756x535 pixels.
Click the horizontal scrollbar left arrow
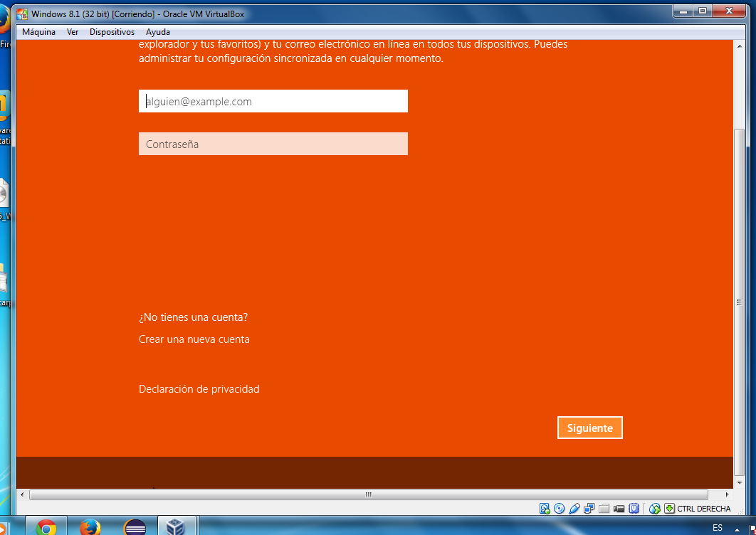click(21, 494)
